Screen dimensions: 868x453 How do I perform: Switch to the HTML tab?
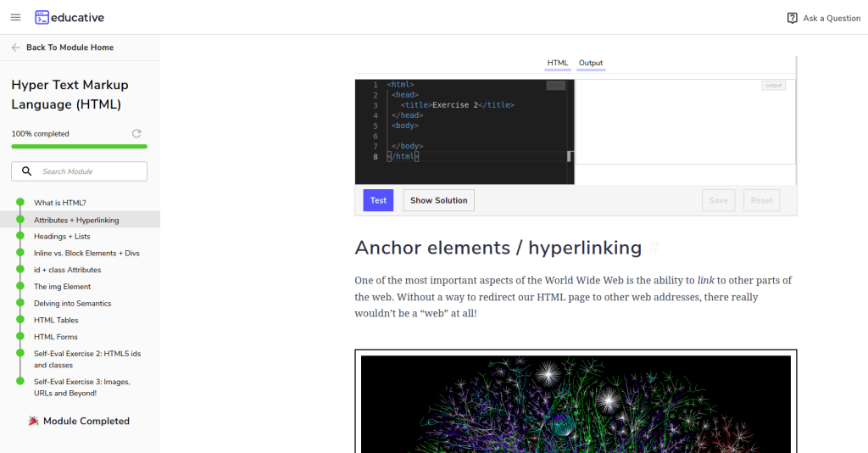[558, 63]
